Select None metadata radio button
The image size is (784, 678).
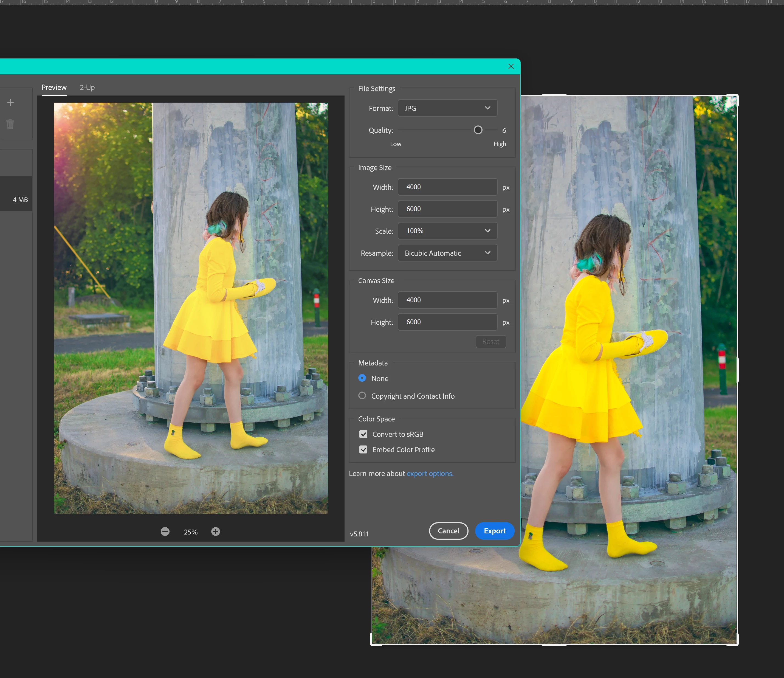362,378
